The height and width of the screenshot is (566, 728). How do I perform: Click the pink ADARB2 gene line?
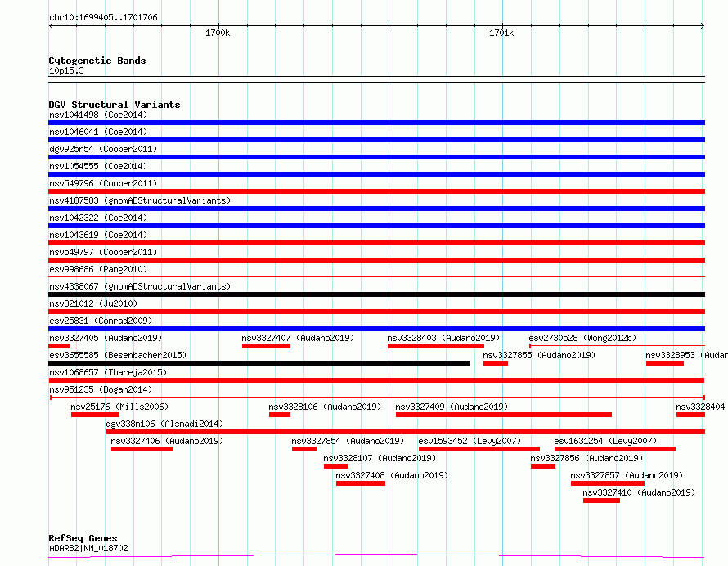pyautogui.click(x=376, y=556)
